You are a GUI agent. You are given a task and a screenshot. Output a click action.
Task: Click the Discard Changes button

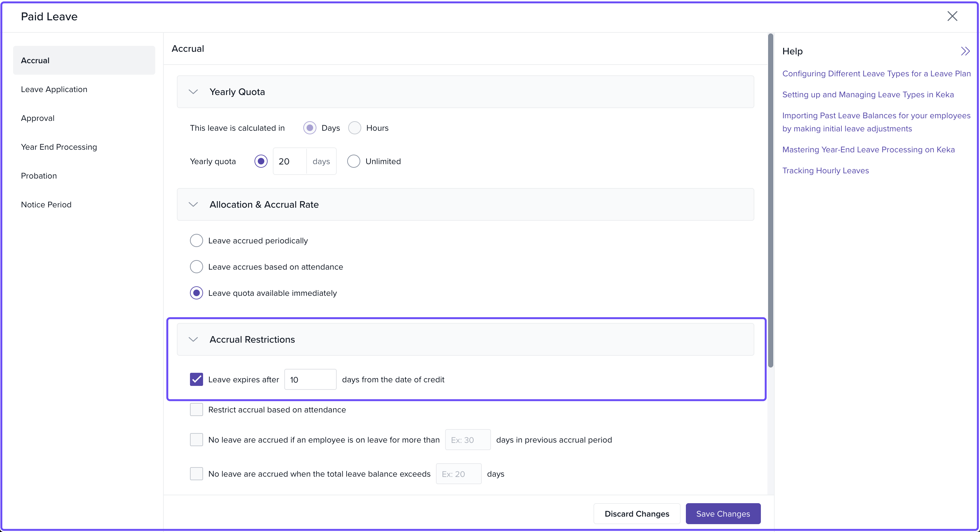pyautogui.click(x=636, y=514)
